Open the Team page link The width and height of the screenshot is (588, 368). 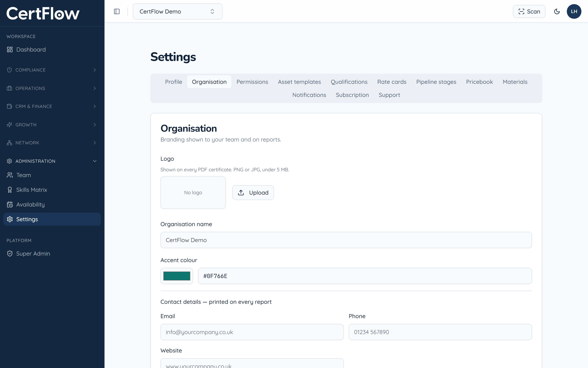point(52,175)
